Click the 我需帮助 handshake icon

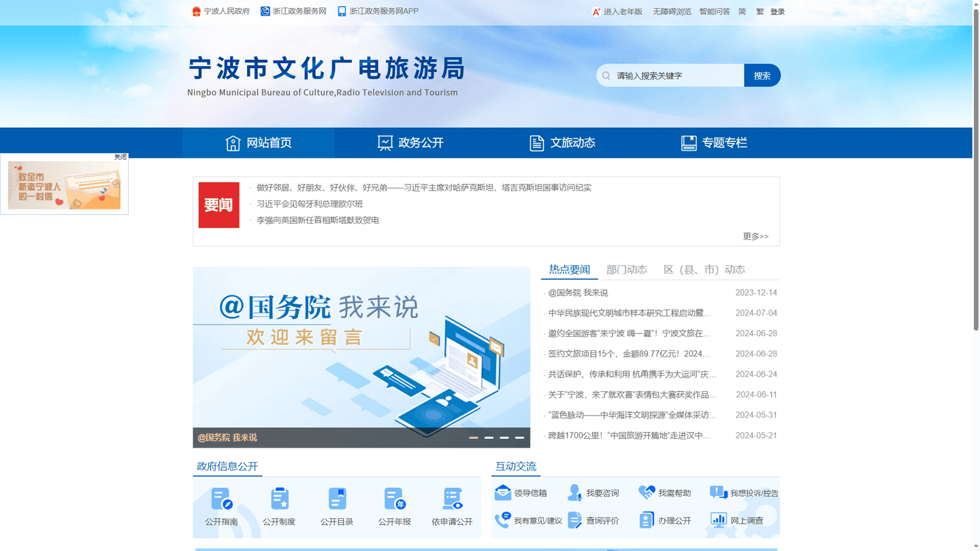[x=647, y=492]
